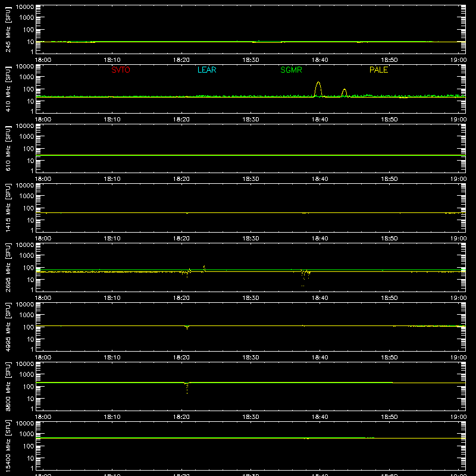This screenshot has width=476, height=476.
Task: Click the 1000 y-axis value in 15400 MHz panel
Action: [26, 434]
